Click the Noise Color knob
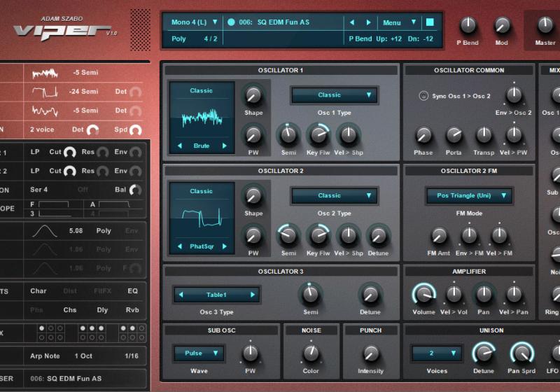Viewport: 560px width, 392px height. [x=311, y=353]
